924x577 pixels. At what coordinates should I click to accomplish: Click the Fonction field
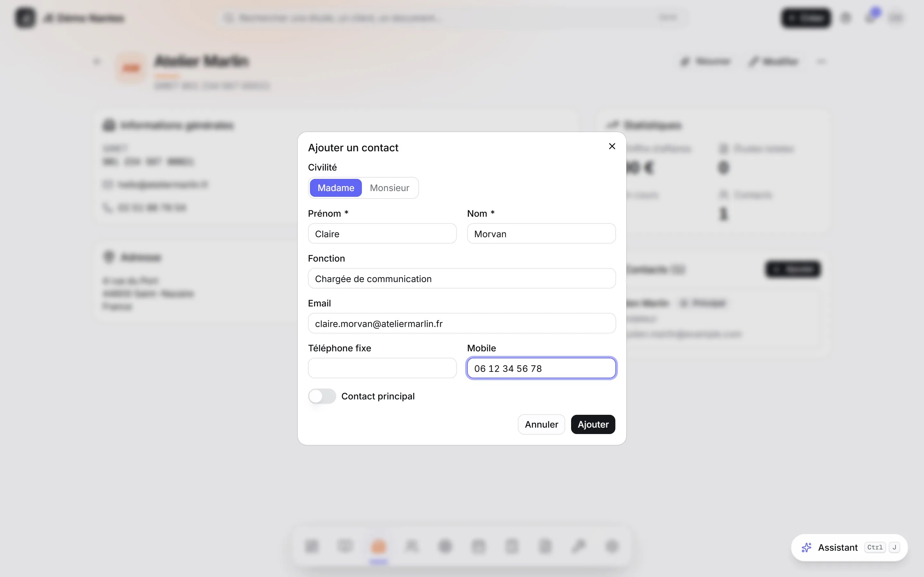(462, 279)
